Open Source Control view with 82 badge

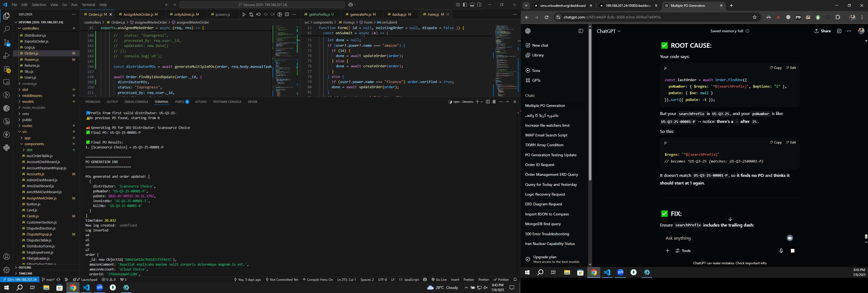coord(7,43)
